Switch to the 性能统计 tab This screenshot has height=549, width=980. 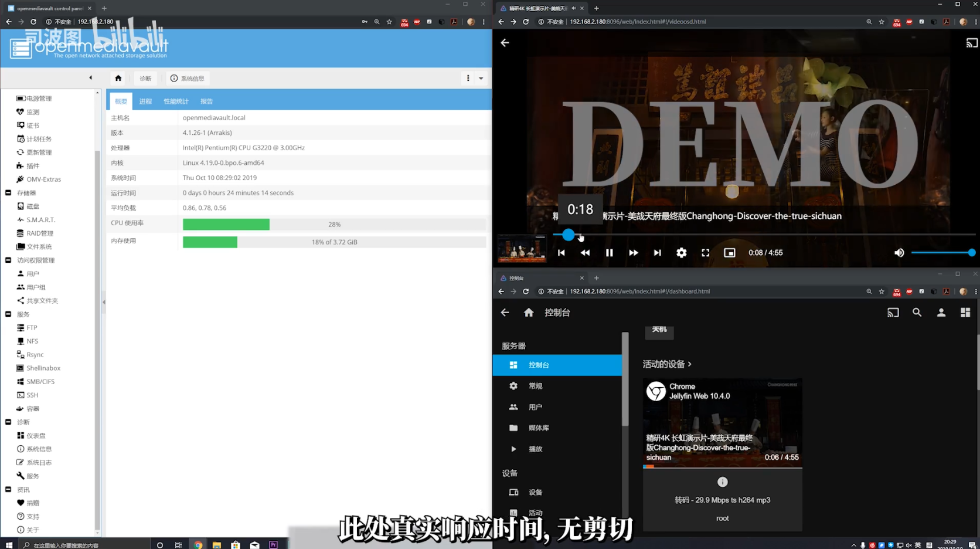pos(176,101)
